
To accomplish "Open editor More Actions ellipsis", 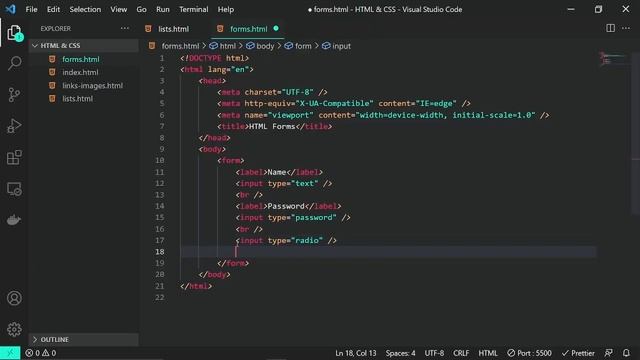I will click(626, 28).
